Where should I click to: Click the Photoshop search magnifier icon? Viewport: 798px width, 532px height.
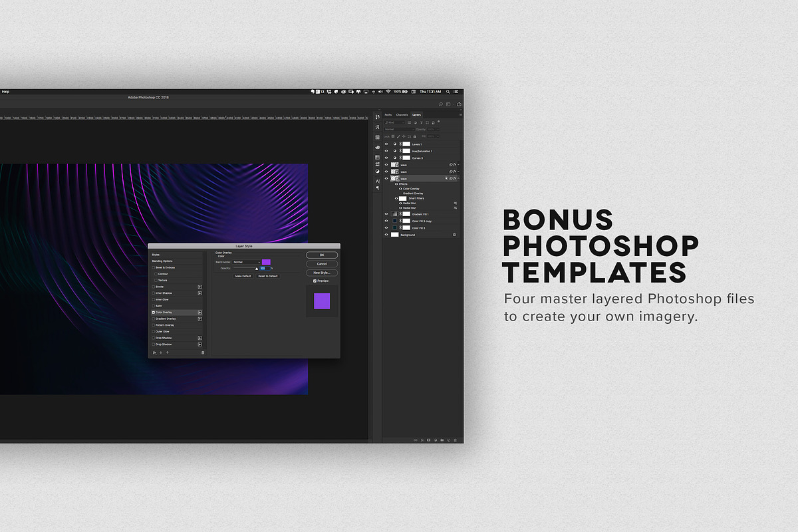point(440,104)
